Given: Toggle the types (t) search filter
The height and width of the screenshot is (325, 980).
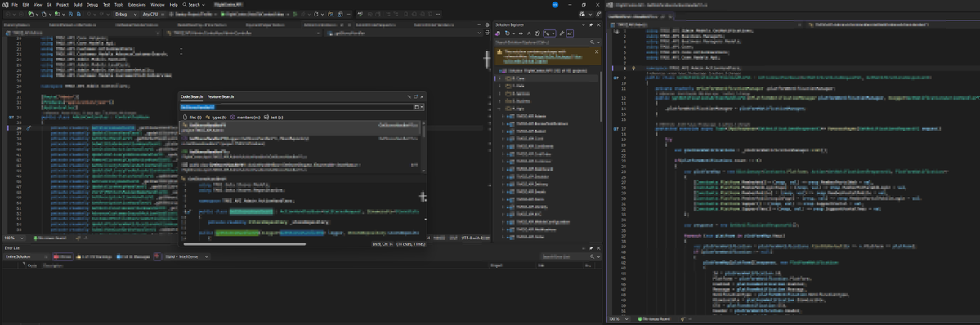Looking at the screenshot, I should tap(217, 117).
